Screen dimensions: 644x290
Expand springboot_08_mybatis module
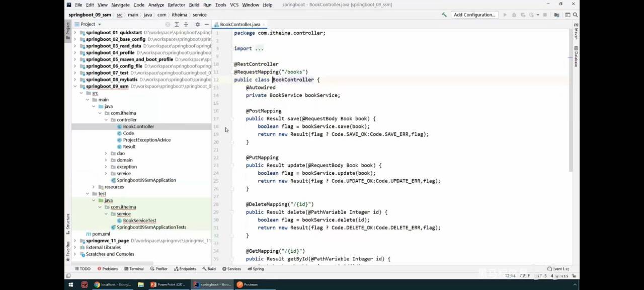pyautogui.click(x=75, y=80)
